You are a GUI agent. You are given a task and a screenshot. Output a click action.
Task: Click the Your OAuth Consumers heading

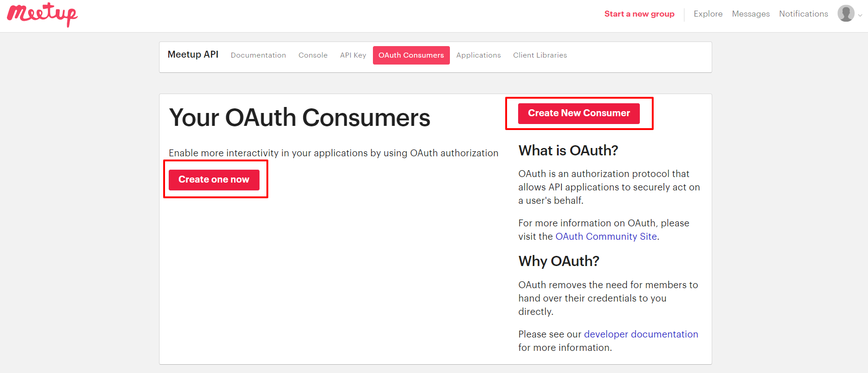pyautogui.click(x=300, y=118)
